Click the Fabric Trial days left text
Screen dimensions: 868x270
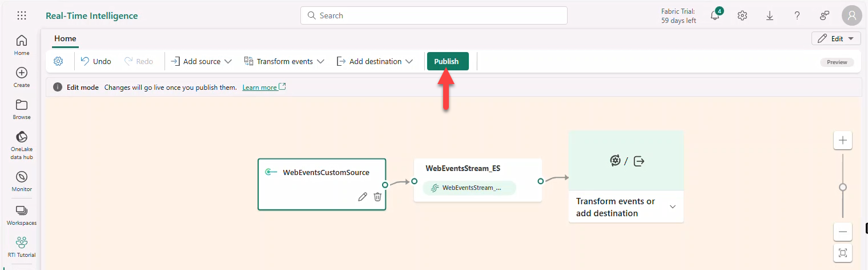[678, 16]
